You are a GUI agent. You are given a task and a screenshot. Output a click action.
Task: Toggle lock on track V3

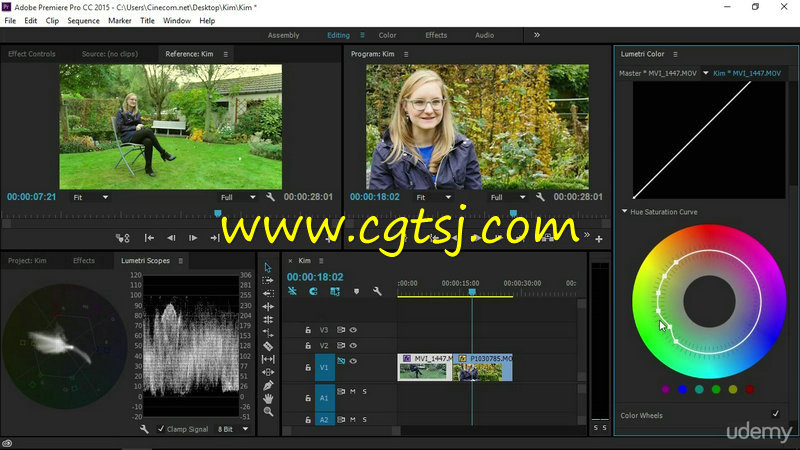pyautogui.click(x=308, y=330)
